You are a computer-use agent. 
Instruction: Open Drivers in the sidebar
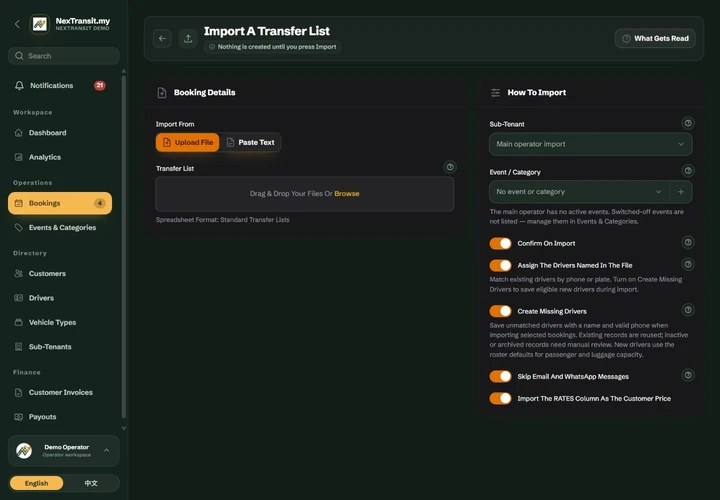(x=60, y=298)
